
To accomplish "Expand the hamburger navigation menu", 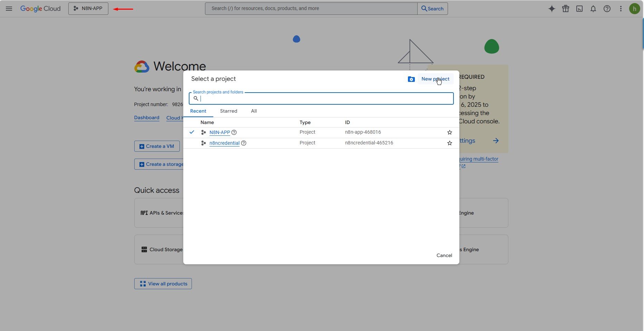I will point(9,8).
